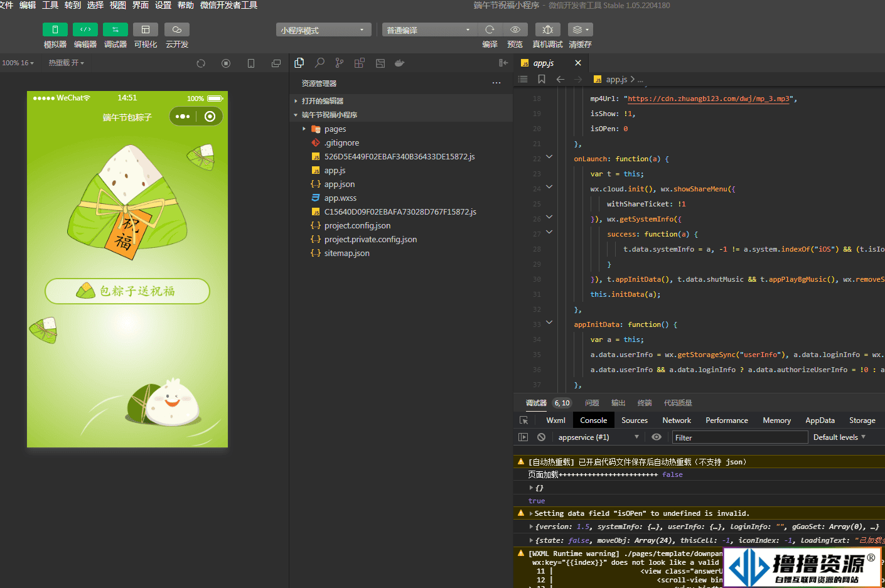The height and width of the screenshot is (588, 885).
Task: Start real device debugging icon
Action: (x=548, y=29)
